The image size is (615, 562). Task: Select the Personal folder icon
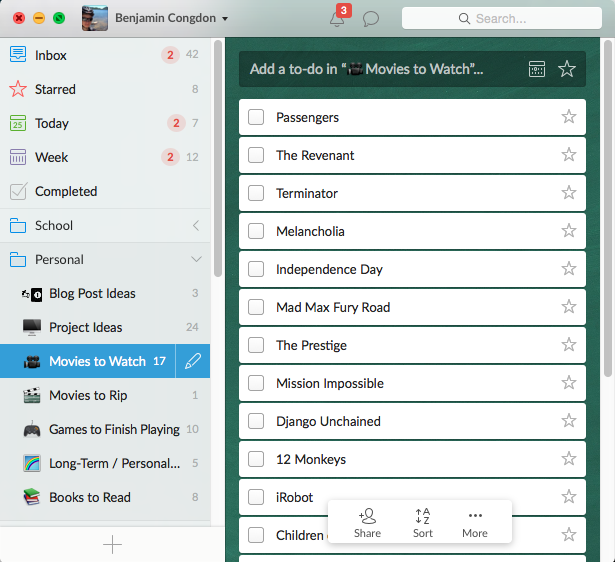18,260
